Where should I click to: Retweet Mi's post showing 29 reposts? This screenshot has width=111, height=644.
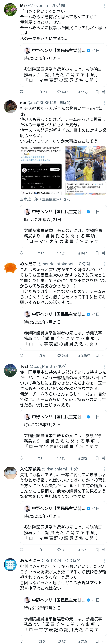[x=43, y=92]
